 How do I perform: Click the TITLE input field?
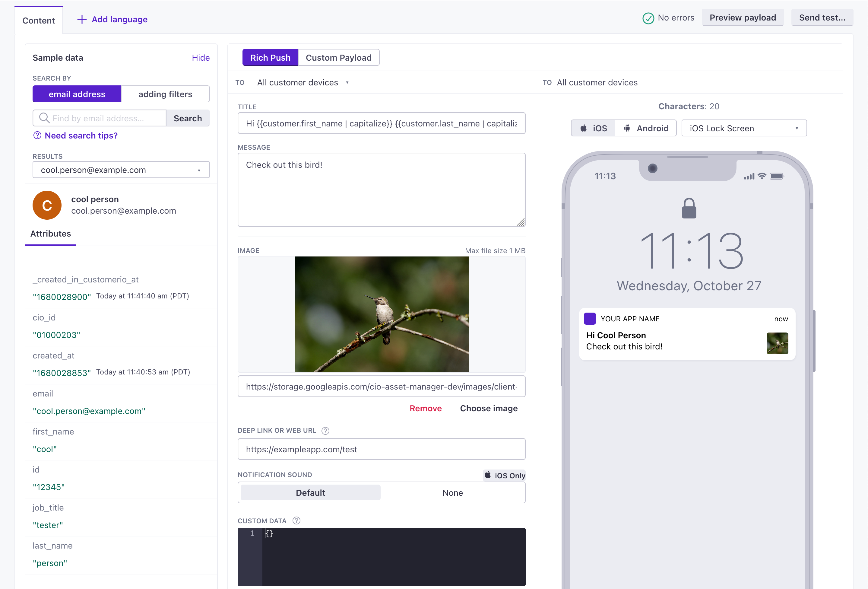382,124
